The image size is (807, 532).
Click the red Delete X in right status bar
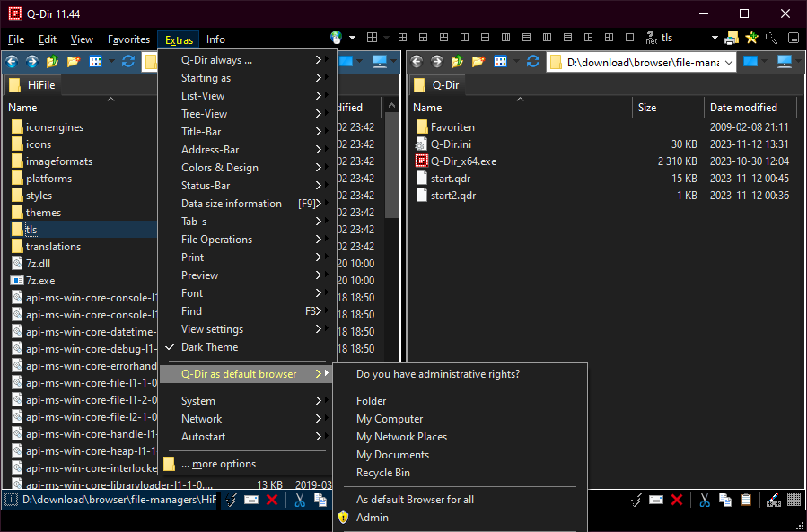coord(677,500)
